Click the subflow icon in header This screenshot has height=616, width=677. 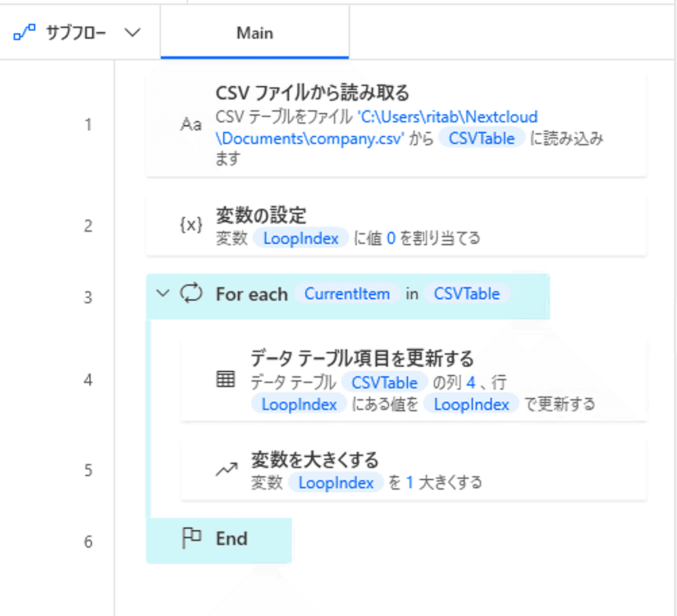coord(25,33)
